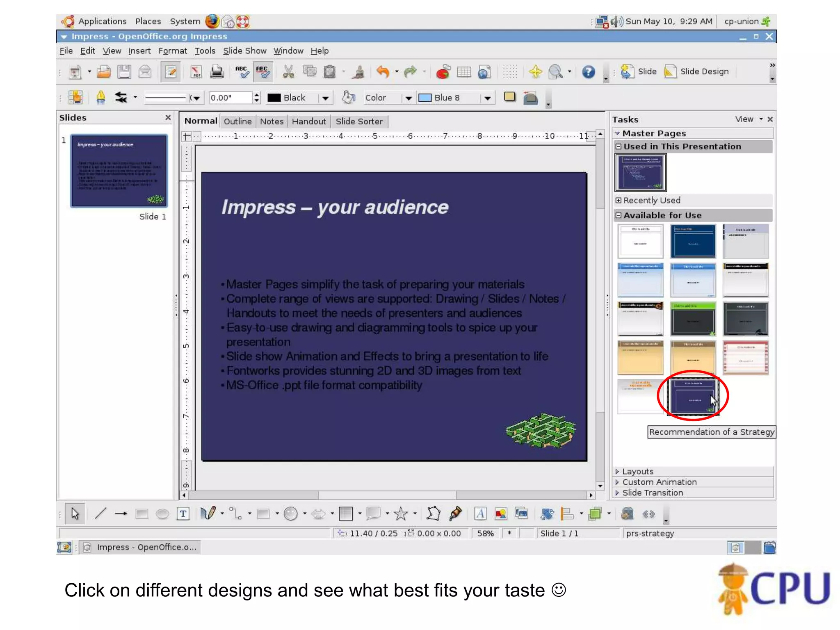Redo the undone action

pos(410,72)
